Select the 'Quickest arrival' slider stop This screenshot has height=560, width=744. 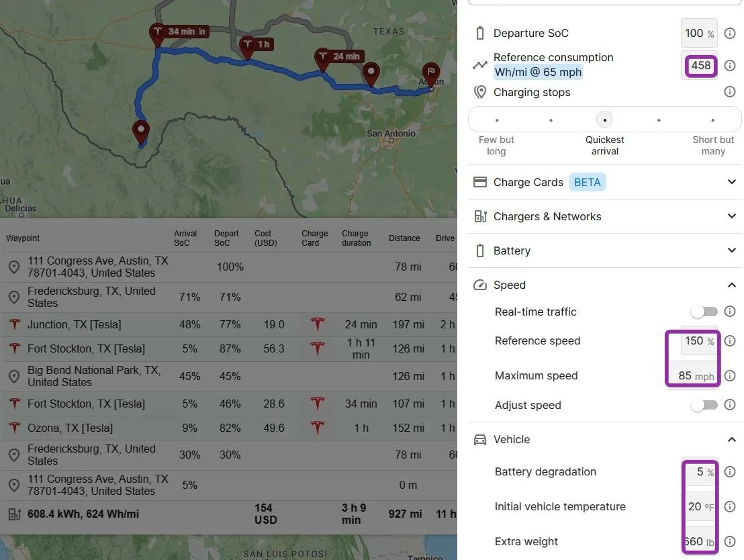tap(604, 120)
